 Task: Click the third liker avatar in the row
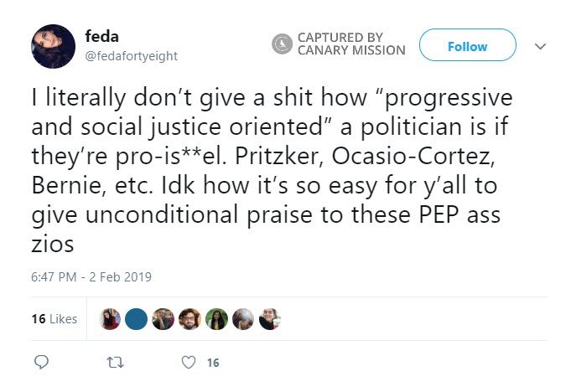click(163, 319)
